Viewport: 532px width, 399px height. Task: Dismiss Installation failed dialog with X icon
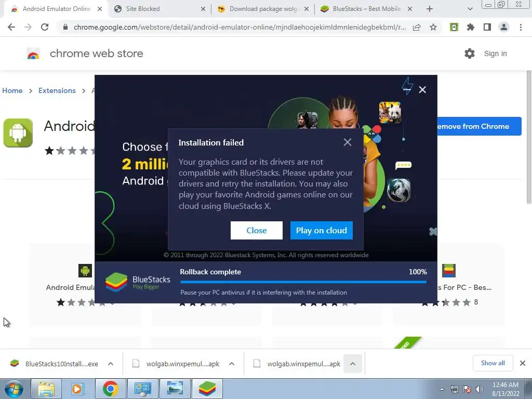(347, 142)
